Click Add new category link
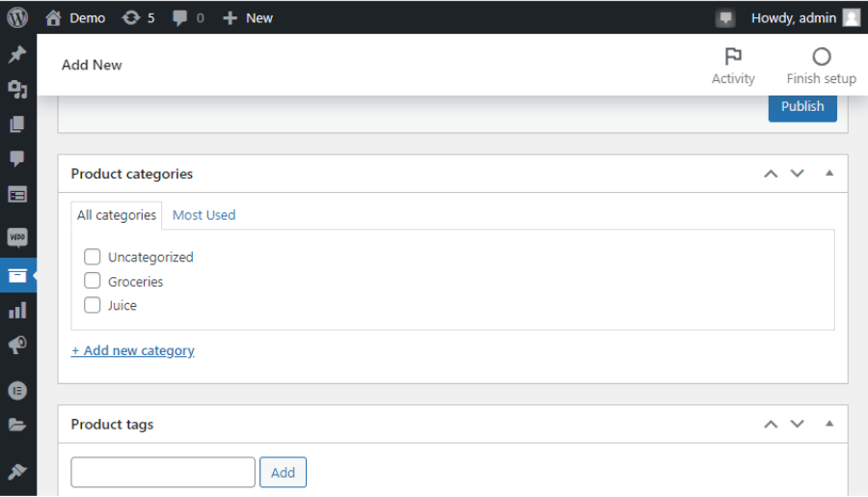 click(x=133, y=350)
